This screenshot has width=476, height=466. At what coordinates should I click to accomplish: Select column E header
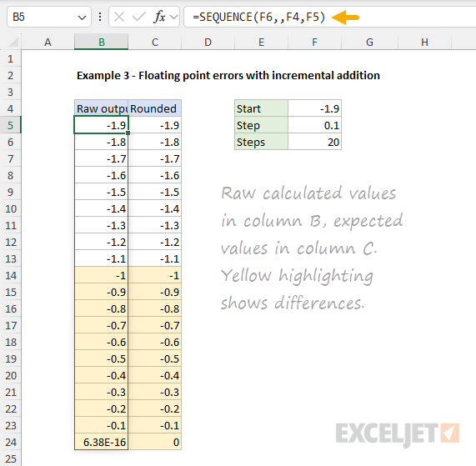coord(262,43)
